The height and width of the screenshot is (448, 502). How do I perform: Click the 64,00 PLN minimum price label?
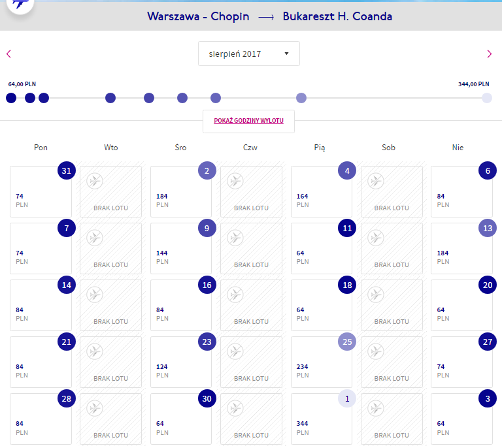click(x=22, y=84)
